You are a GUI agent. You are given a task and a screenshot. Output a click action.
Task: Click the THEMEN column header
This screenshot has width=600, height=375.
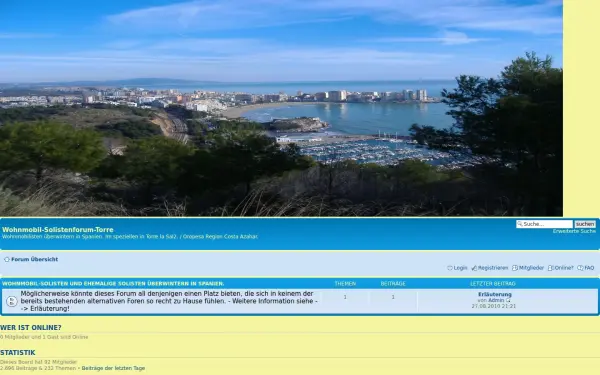pyautogui.click(x=345, y=284)
